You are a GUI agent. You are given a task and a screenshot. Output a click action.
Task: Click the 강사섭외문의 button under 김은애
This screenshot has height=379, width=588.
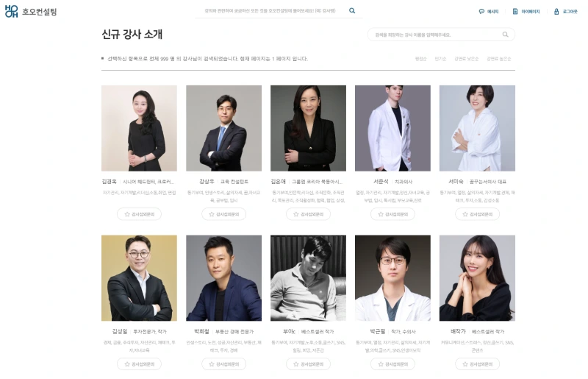coord(308,214)
